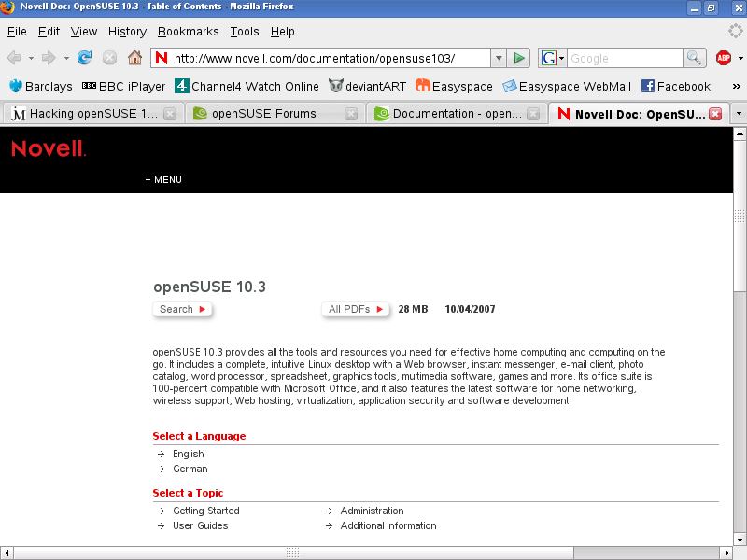Close the Documentation - open... tab

point(533,114)
